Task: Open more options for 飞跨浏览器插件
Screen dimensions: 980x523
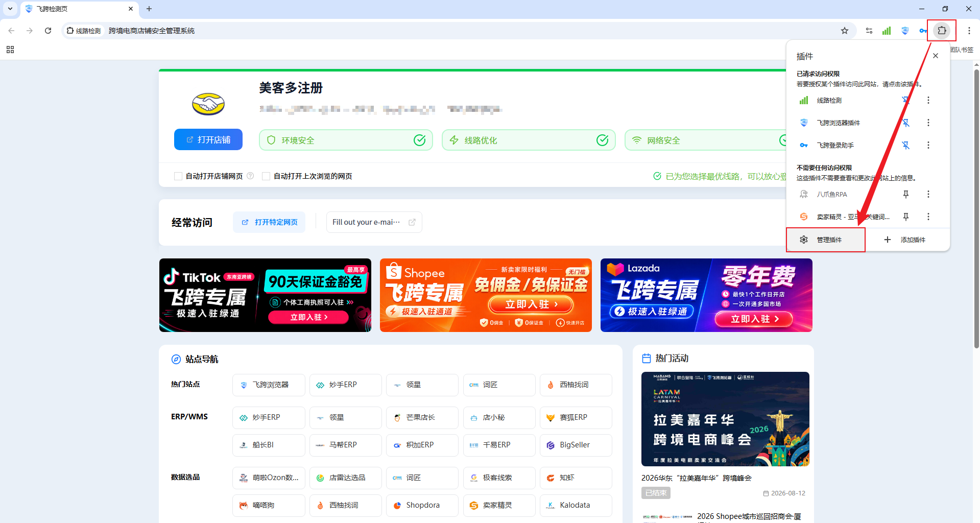Action: 928,123
